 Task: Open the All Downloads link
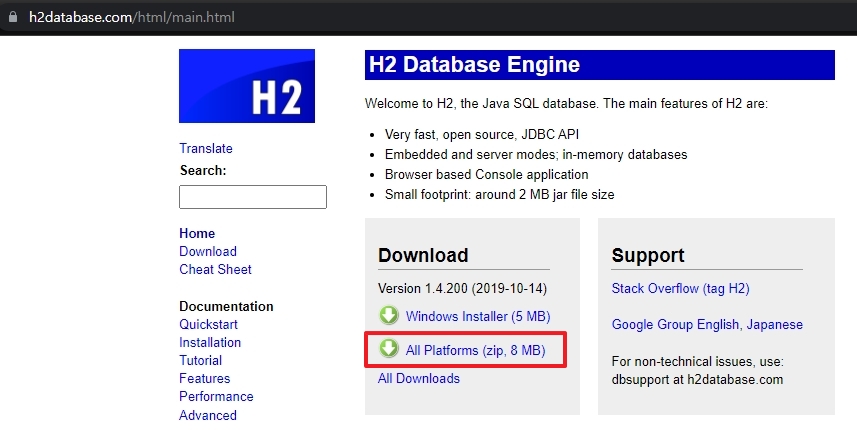click(x=419, y=379)
